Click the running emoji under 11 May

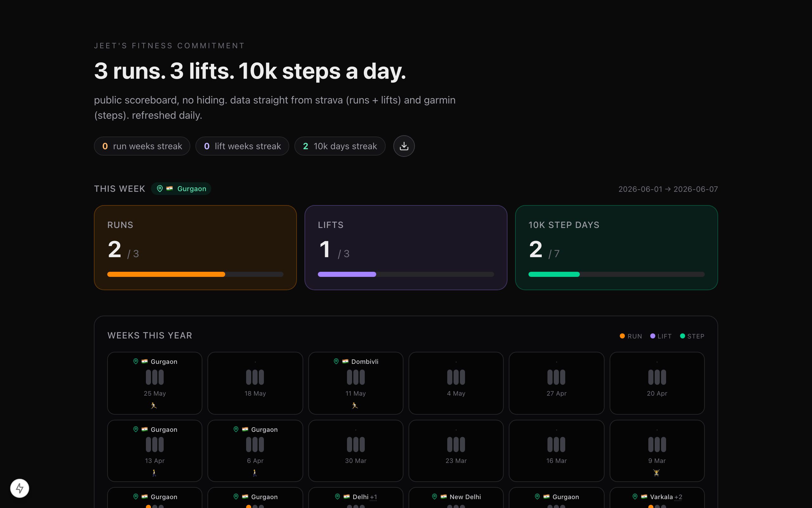coord(355,405)
